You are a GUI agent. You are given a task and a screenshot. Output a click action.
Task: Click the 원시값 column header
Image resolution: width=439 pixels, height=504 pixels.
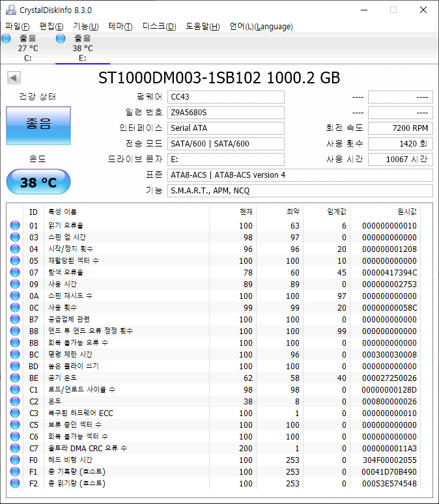407,212
